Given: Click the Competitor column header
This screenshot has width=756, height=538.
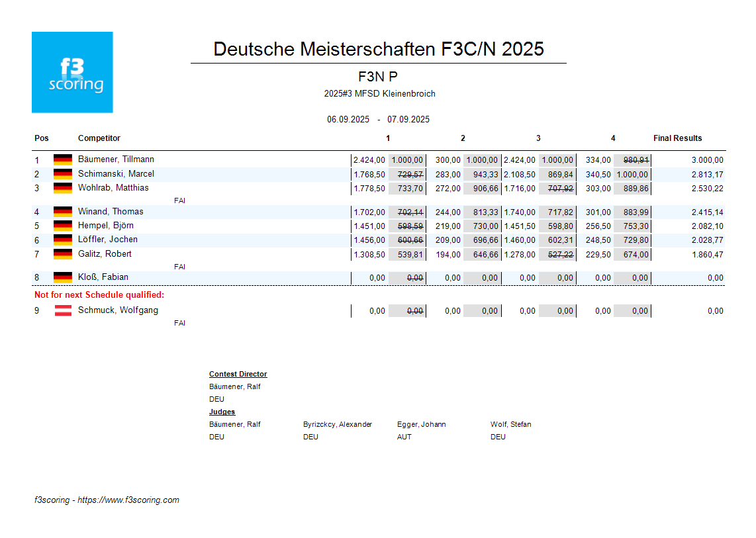Looking at the screenshot, I should (x=99, y=138).
